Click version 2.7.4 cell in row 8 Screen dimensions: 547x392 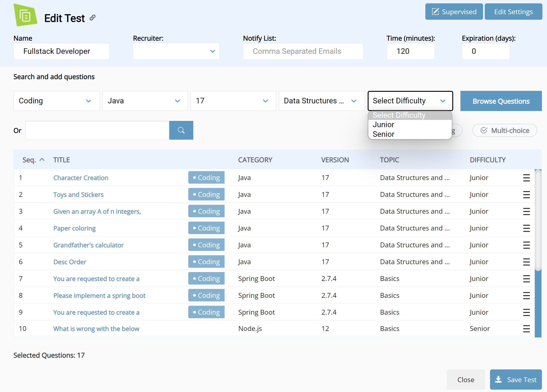click(329, 296)
